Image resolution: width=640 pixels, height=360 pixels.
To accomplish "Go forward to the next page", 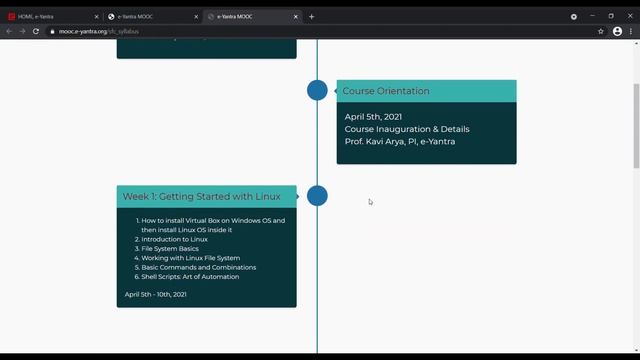I will tap(22, 31).
